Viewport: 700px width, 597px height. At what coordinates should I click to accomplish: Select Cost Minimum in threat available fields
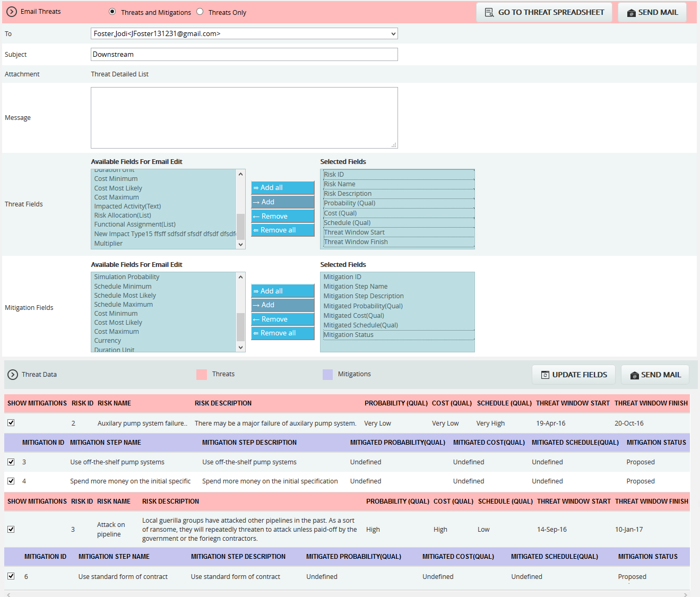(116, 179)
